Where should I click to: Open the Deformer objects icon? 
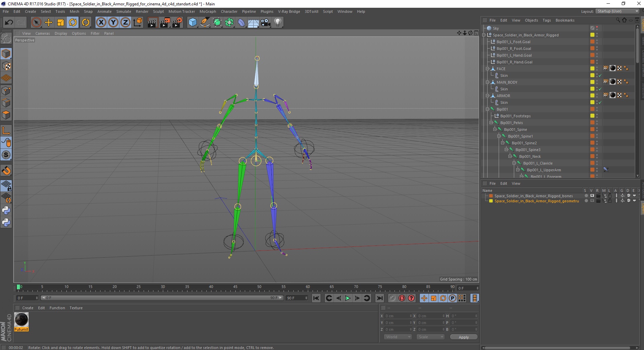(x=242, y=23)
